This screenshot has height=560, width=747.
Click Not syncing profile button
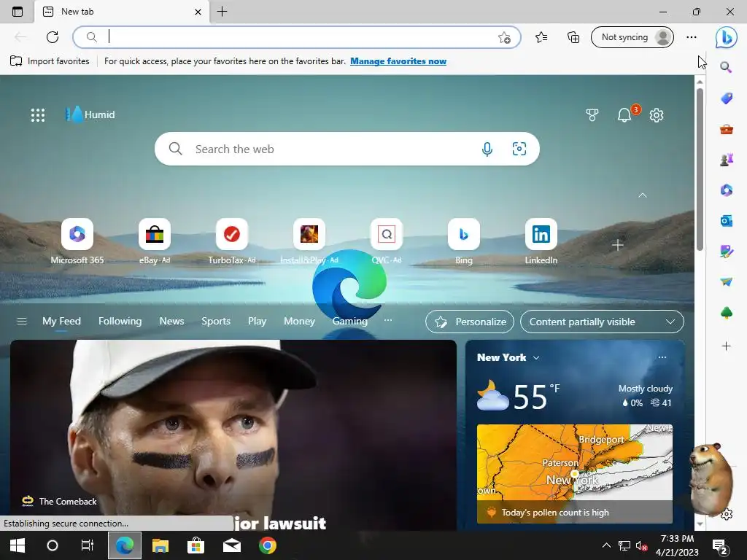coord(632,37)
